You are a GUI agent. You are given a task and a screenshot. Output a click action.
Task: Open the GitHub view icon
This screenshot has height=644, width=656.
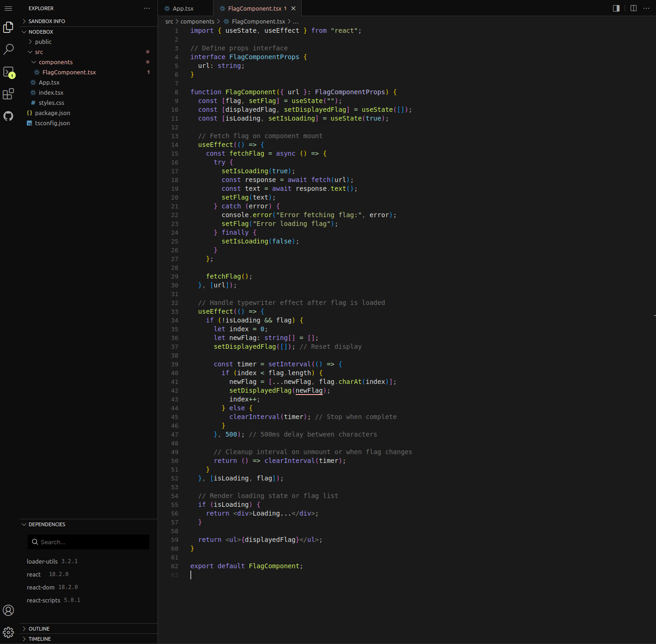pyautogui.click(x=8, y=116)
